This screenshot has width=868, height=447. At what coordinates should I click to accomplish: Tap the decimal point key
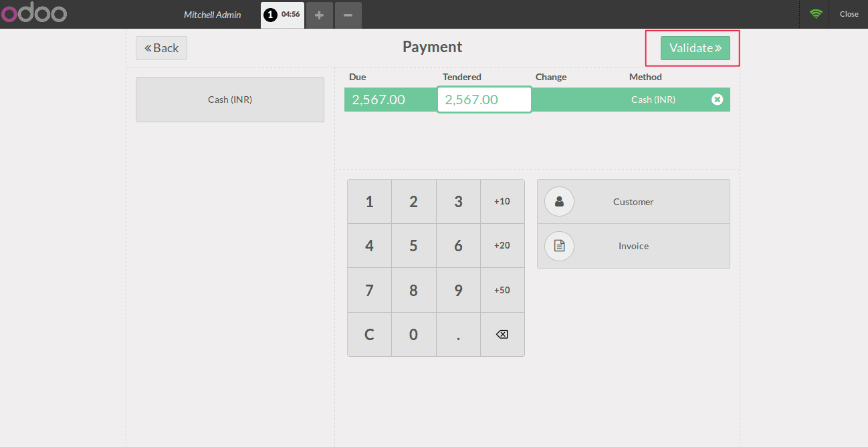[458, 334]
